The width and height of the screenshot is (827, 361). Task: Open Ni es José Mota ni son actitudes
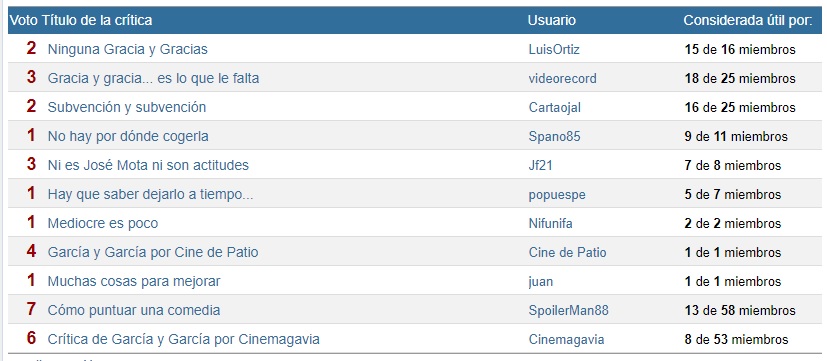tap(148, 166)
